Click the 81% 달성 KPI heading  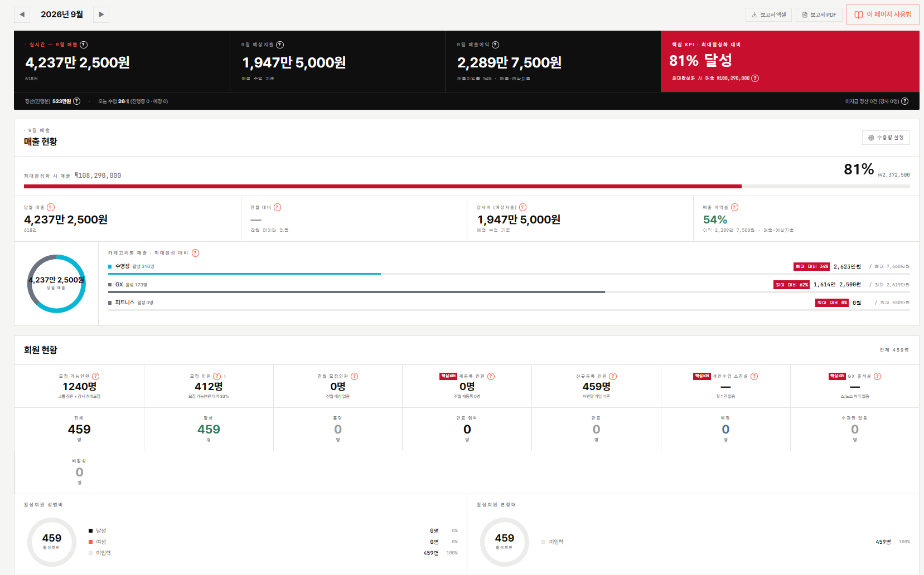pyautogui.click(x=700, y=60)
